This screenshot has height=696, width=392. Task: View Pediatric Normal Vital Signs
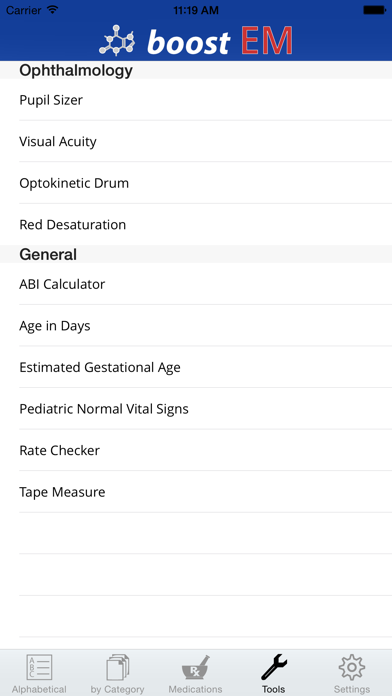coord(196,408)
